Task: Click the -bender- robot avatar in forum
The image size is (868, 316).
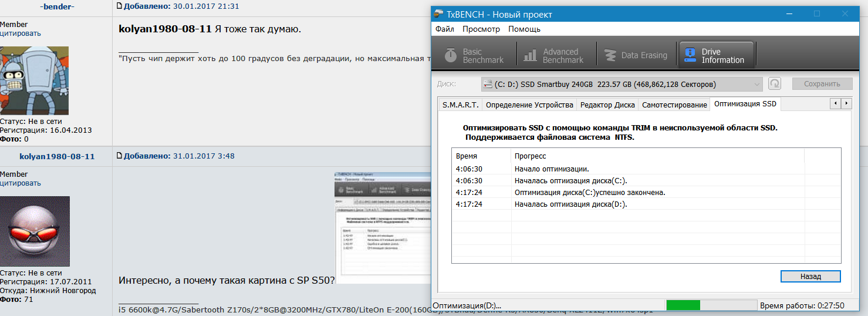Action: (34, 80)
